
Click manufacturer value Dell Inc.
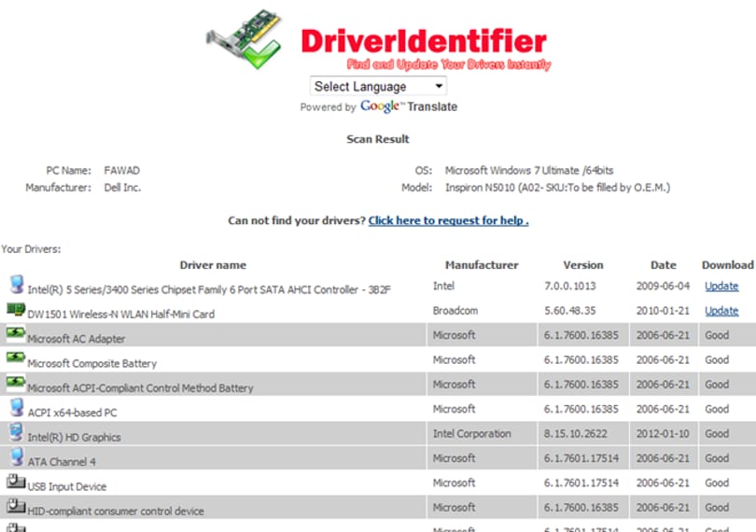click(x=122, y=188)
